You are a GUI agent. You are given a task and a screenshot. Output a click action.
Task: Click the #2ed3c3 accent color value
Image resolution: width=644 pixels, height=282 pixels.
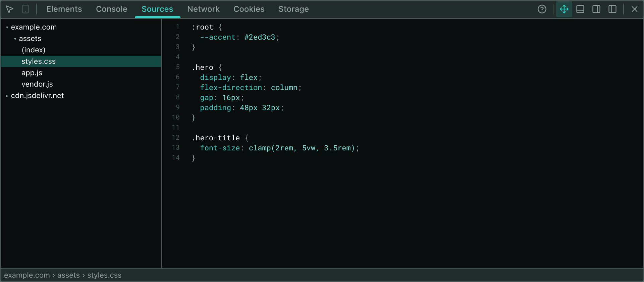[x=260, y=37]
